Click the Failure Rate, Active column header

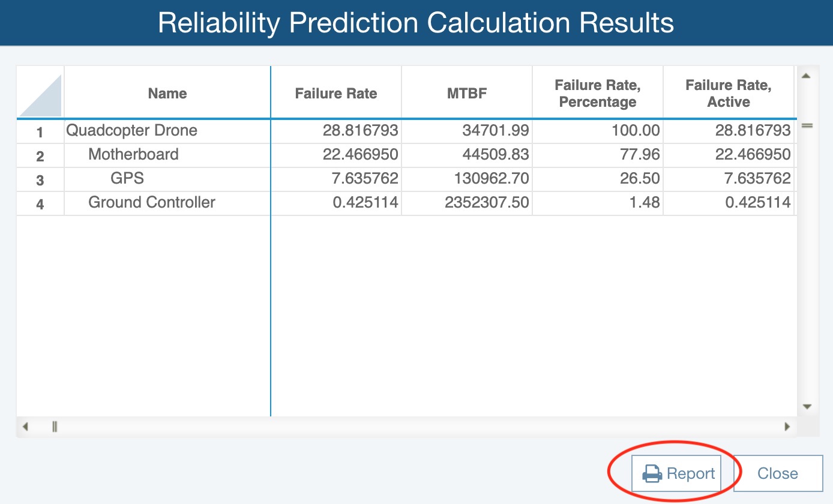pos(729,93)
